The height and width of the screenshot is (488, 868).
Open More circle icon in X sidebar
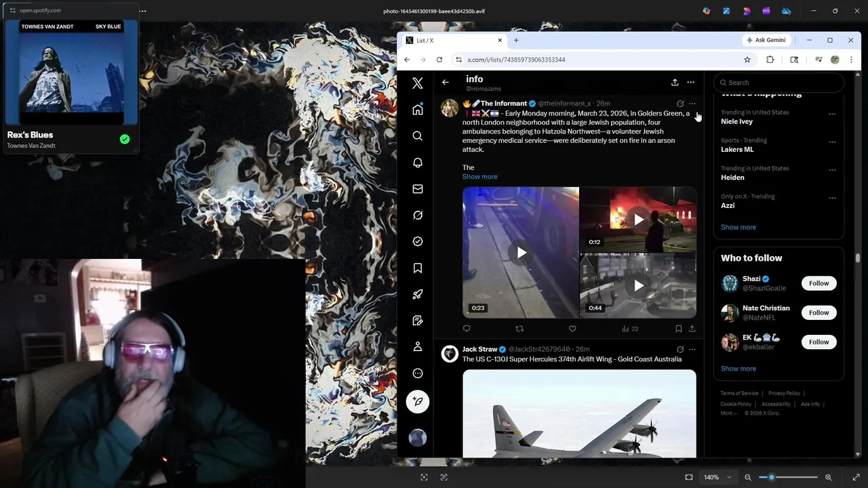pyautogui.click(x=418, y=373)
